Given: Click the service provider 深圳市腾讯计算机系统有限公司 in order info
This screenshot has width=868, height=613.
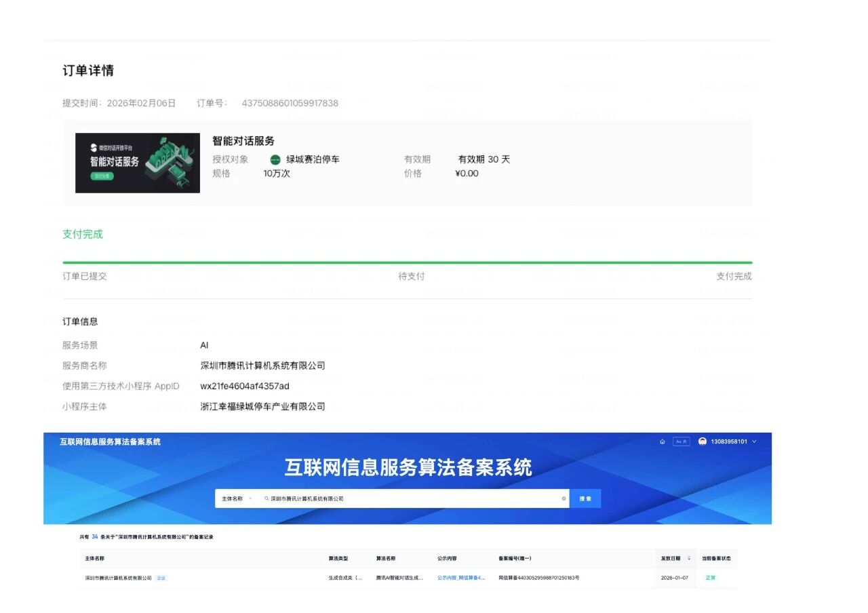Looking at the screenshot, I should (x=262, y=365).
